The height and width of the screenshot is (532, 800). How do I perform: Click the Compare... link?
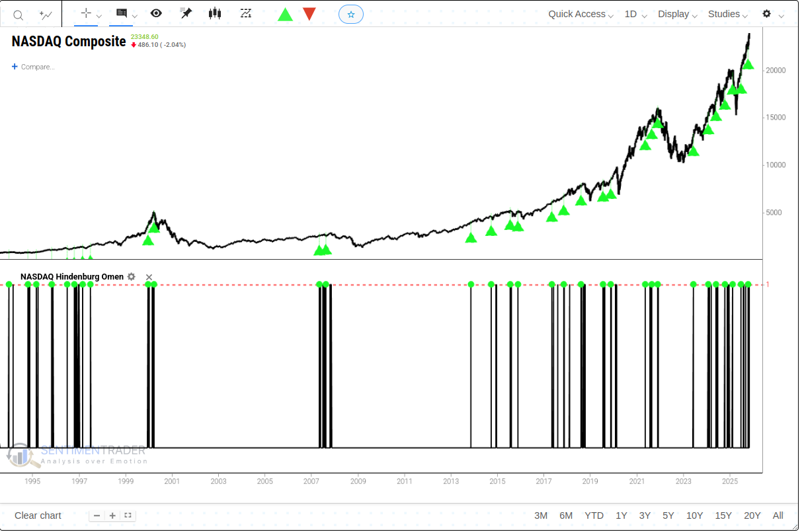33,67
